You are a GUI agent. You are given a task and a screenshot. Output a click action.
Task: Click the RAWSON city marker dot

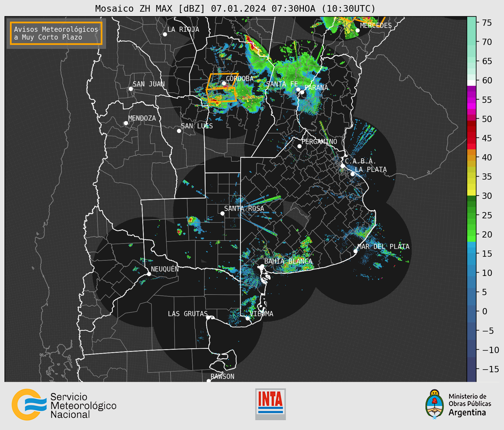pyautogui.click(x=209, y=381)
